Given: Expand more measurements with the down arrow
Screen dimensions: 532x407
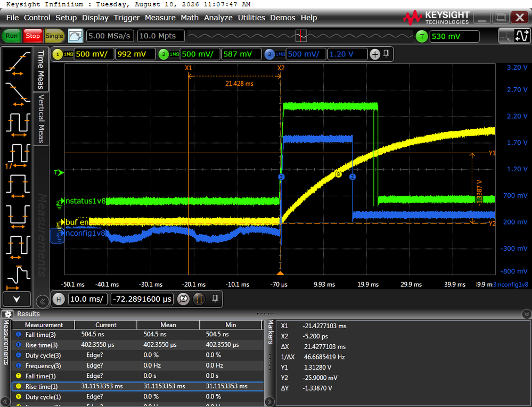Looking at the screenshot, I should [x=17, y=299].
